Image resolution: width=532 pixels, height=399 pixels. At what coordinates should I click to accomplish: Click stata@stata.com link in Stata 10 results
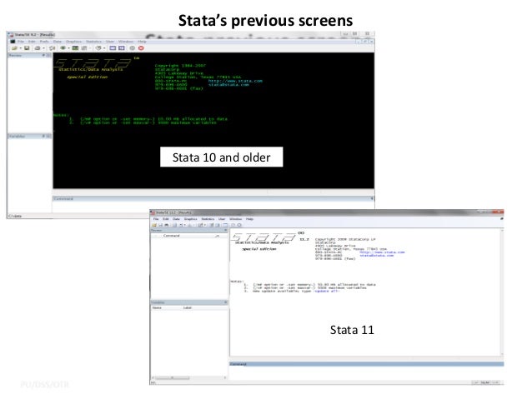(228, 85)
